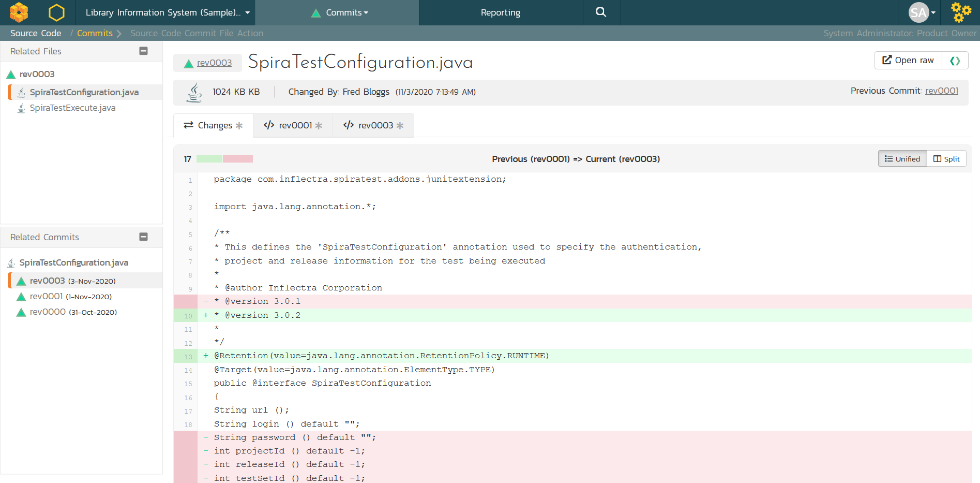This screenshot has width=980, height=483.
Task: Click the green code brackets icon beside Open raw
Action: coord(955,61)
